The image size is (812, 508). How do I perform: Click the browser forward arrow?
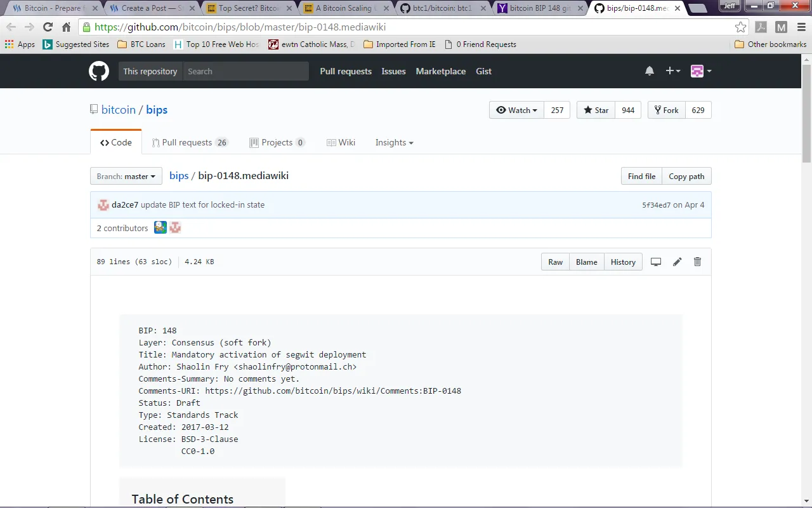tap(29, 27)
